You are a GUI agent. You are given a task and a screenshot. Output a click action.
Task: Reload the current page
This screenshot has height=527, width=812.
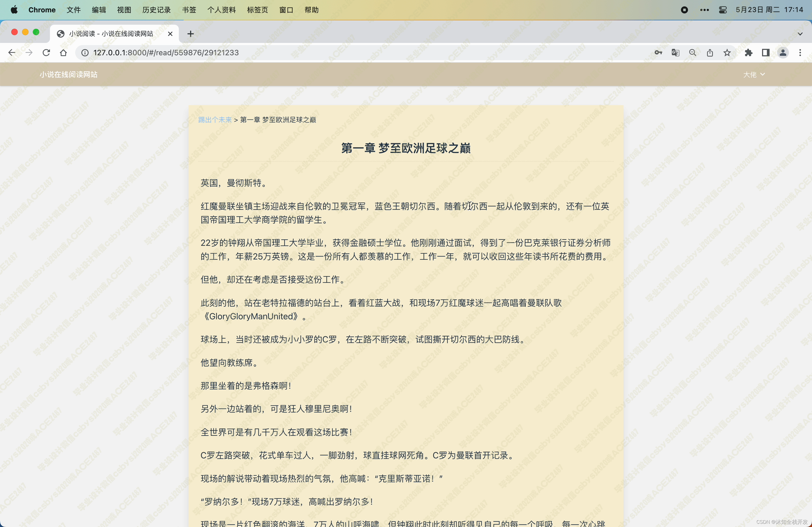pyautogui.click(x=46, y=53)
